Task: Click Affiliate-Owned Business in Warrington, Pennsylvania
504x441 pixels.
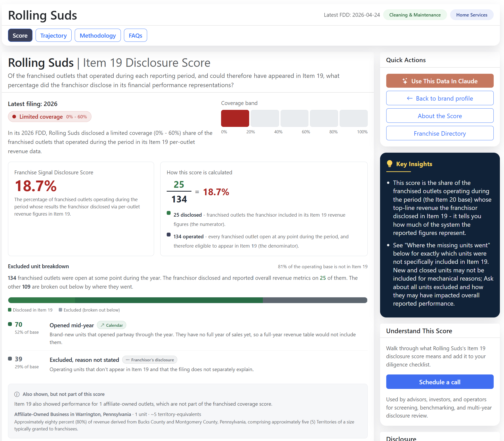Action: pyautogui.click(x=73, y=414)
